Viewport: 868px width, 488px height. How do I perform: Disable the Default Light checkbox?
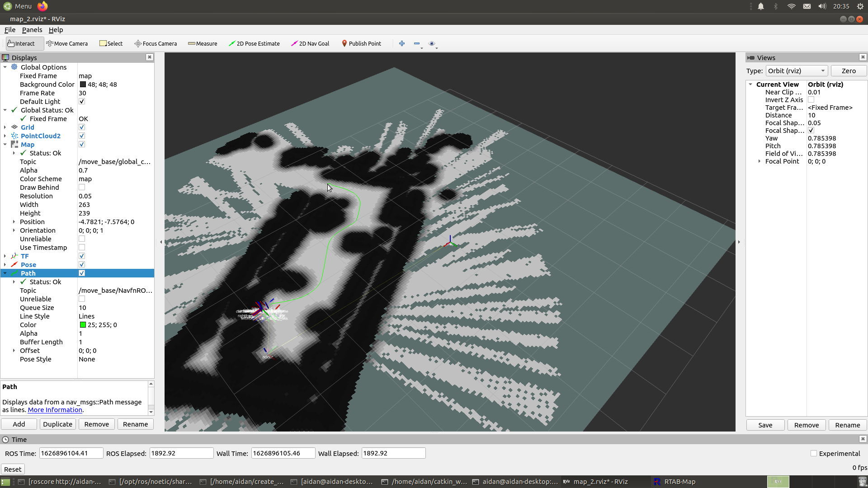click(x=82, y=101)
